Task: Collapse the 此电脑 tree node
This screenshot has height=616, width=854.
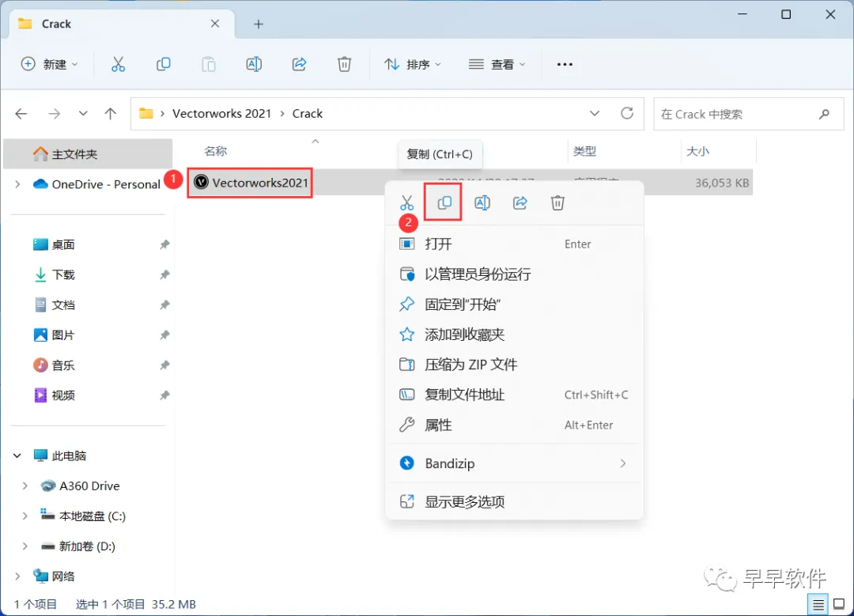Action: 17,456
